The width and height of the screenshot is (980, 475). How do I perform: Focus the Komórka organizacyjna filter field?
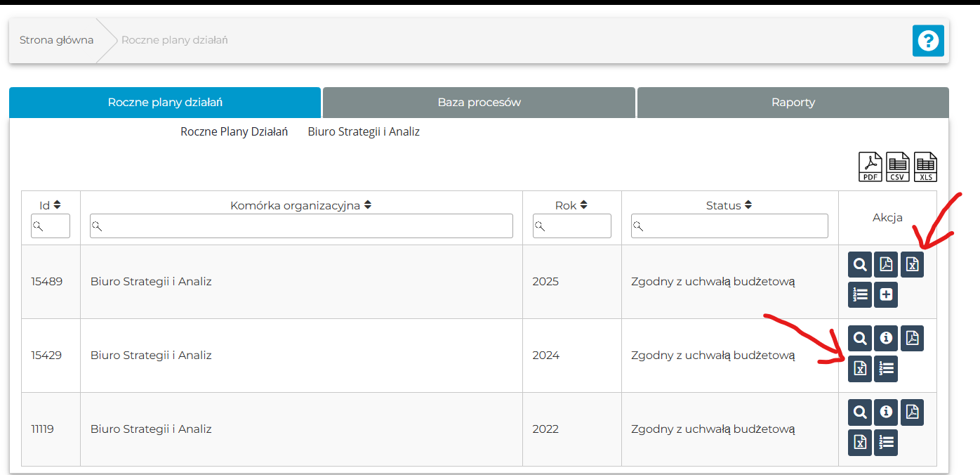click(x=301, y=226)
